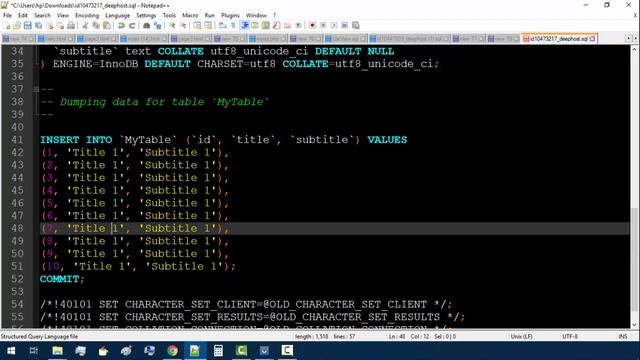Undo the last edit via toolbar
Viewport: 640px width, 360px height.
pyautogui.click(x=121, y=25)
